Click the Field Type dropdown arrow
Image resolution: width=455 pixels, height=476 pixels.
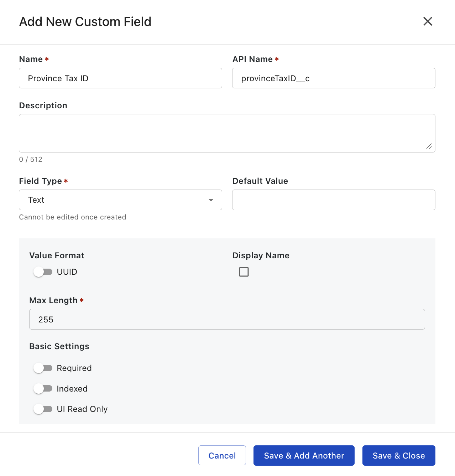point(211,200)
